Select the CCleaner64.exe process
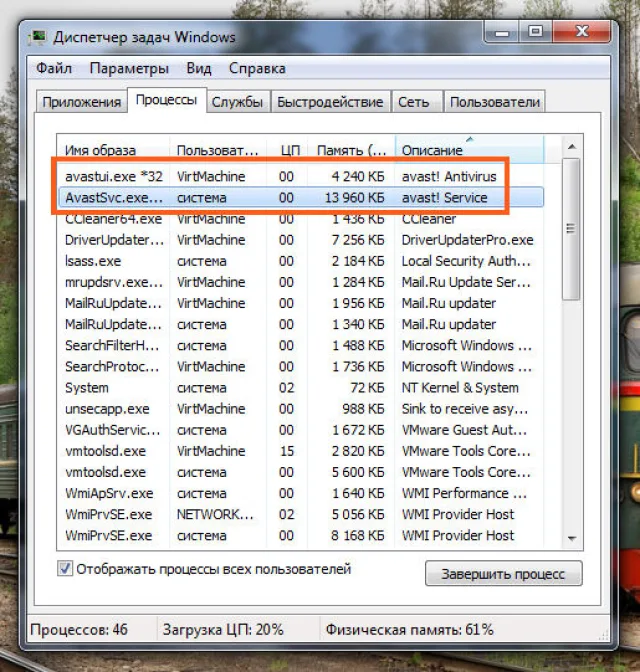This screenshot has height=672, width=640. click(301, 219)
